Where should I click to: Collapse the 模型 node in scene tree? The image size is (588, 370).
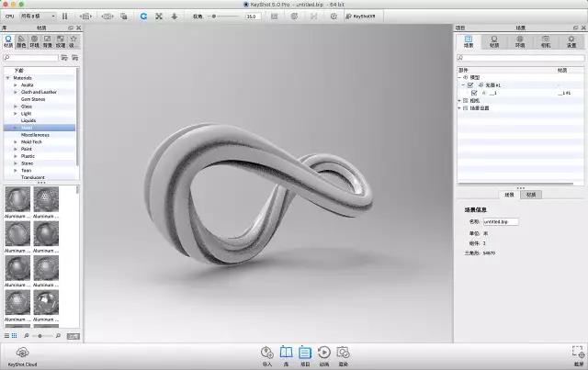click(x=459, y=77)
